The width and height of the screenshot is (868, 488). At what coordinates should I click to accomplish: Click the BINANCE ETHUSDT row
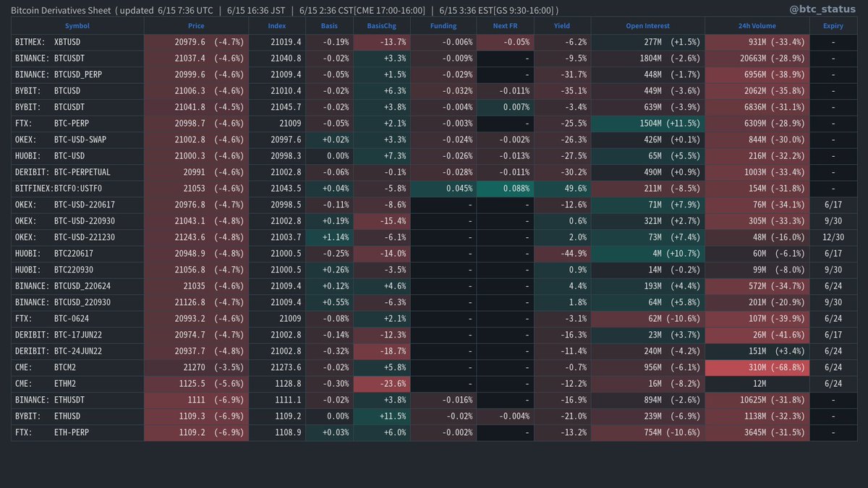pyautogui.click(x=77, y=400)
